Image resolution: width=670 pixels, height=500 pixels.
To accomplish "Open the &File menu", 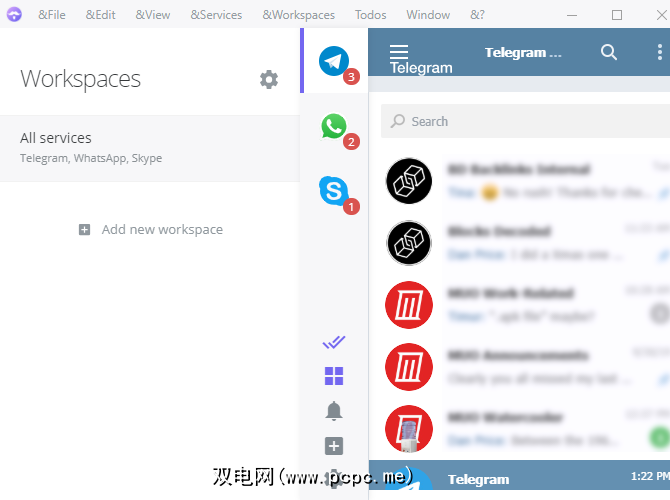I will (52, 15).
